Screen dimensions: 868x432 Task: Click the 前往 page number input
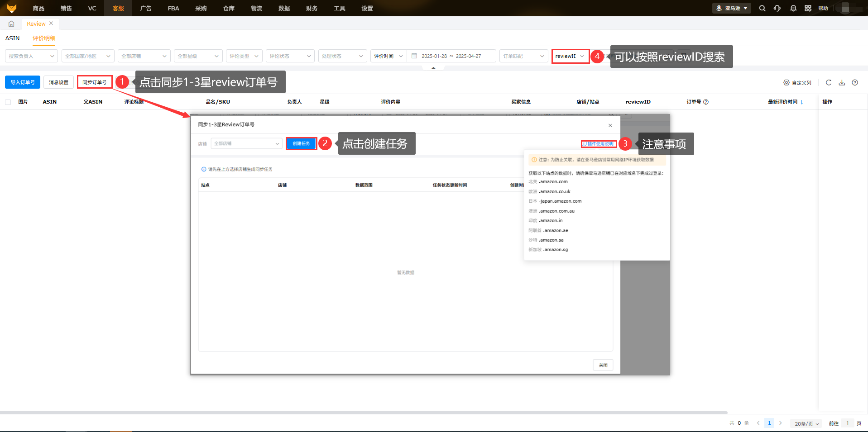pos(848,423)
